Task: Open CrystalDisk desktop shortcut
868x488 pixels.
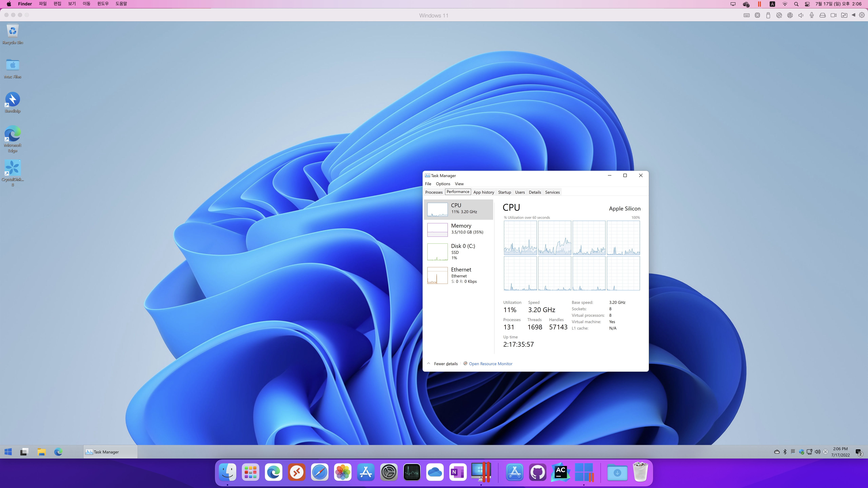Action: click(x=13, y=168)
